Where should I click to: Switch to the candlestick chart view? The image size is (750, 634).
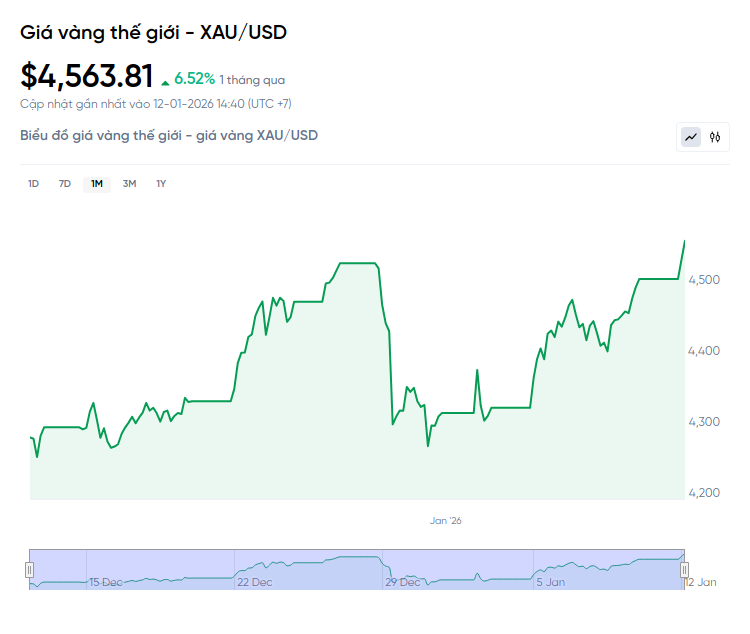(715, 137)
